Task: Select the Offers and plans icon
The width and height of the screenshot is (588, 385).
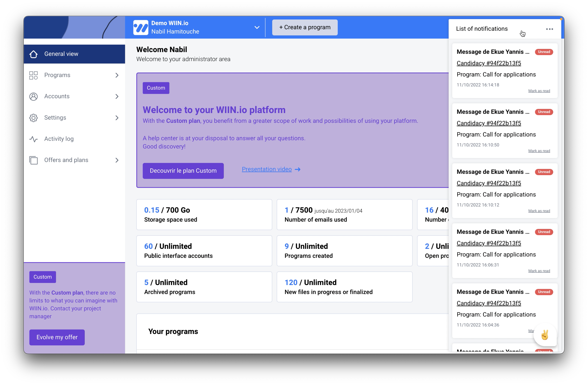Action: pyautogui.click(x=33, y=160)
